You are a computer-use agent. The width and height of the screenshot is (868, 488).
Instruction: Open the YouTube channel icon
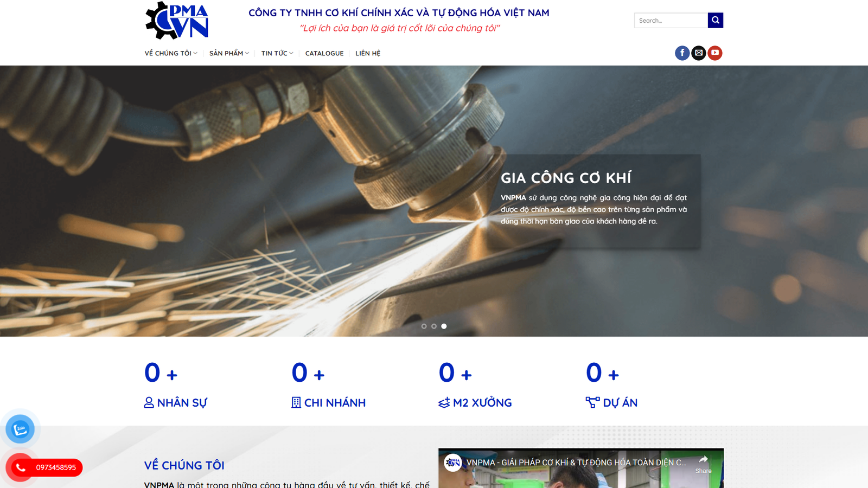(x=716, y=53)
